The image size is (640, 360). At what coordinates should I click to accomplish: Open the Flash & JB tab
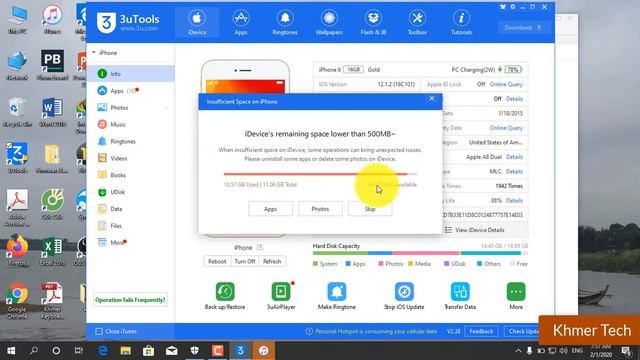point(373,22)
